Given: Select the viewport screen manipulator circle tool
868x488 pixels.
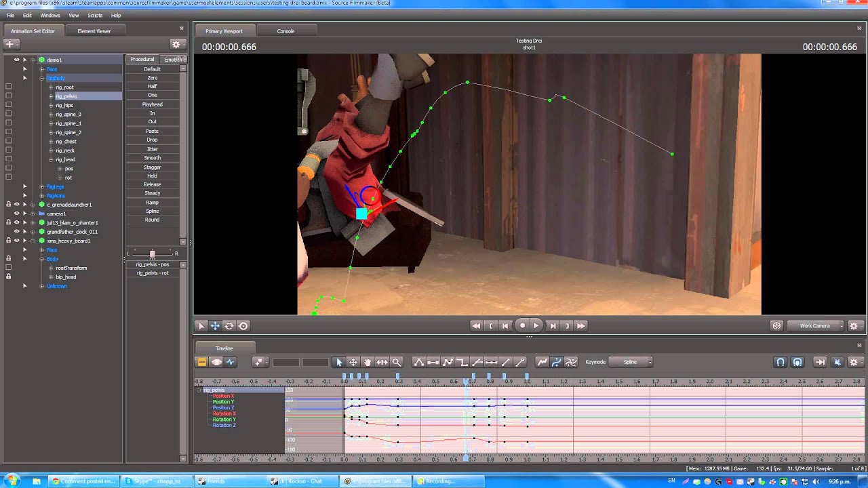Looking at the screenshot, I should [243, 326].
